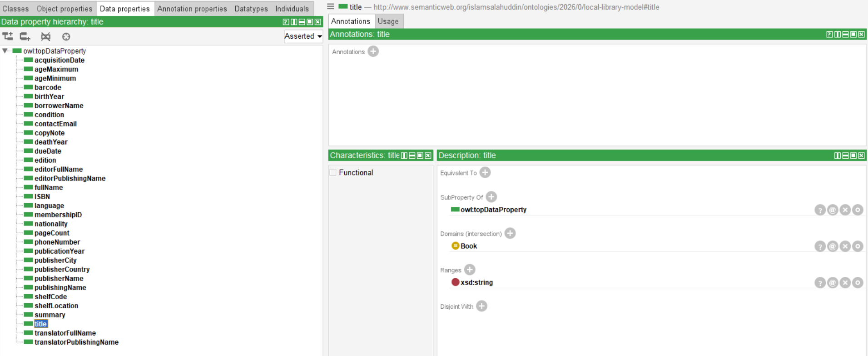Collapse the owl:topDataProperty tree node
This screenshot has height=356, width=868.
[5, 51]
